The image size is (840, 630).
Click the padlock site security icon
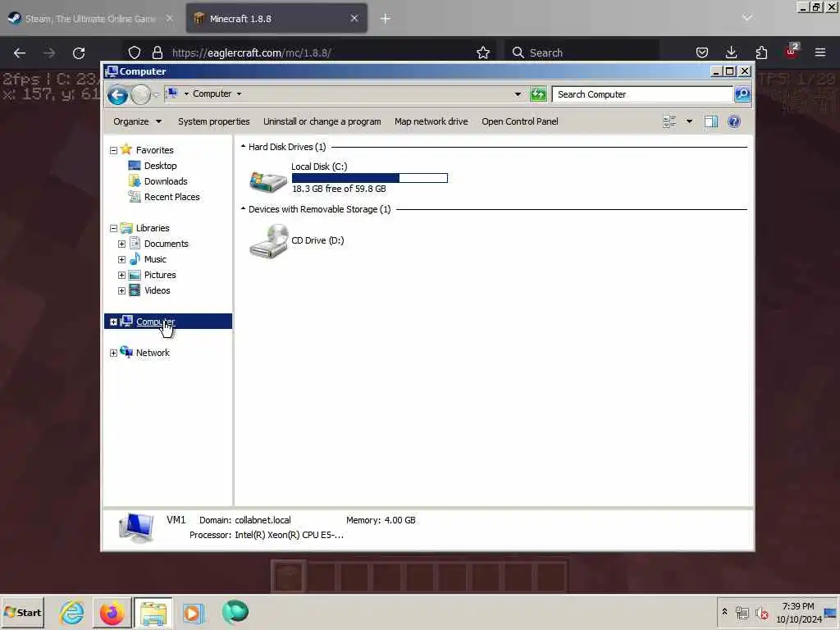tap(157, 52)
